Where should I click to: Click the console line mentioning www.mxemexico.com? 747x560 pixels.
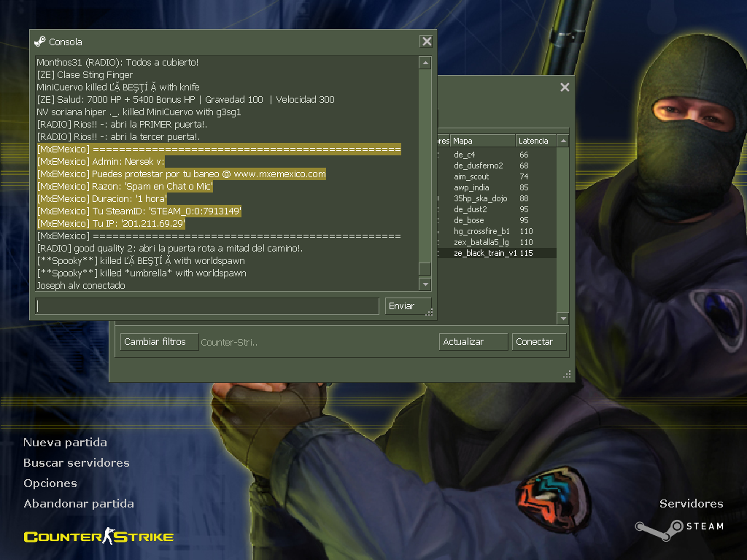pos(182,174)
